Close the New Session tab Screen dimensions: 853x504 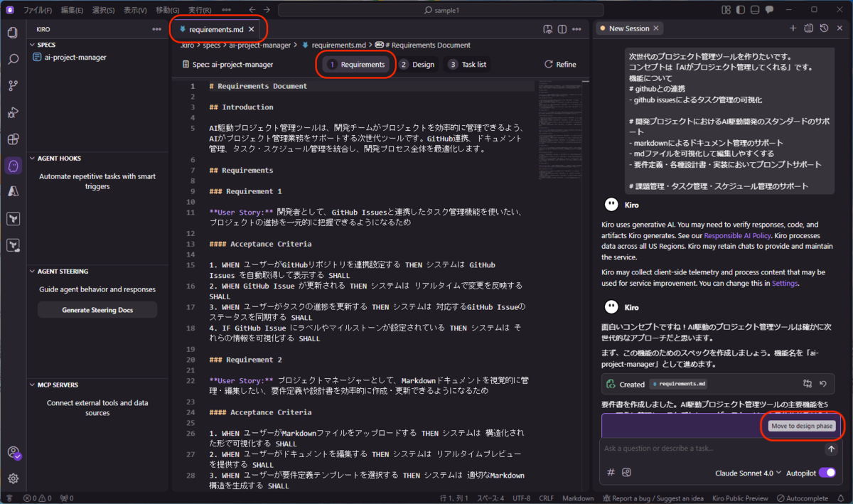tap(656, 28)
